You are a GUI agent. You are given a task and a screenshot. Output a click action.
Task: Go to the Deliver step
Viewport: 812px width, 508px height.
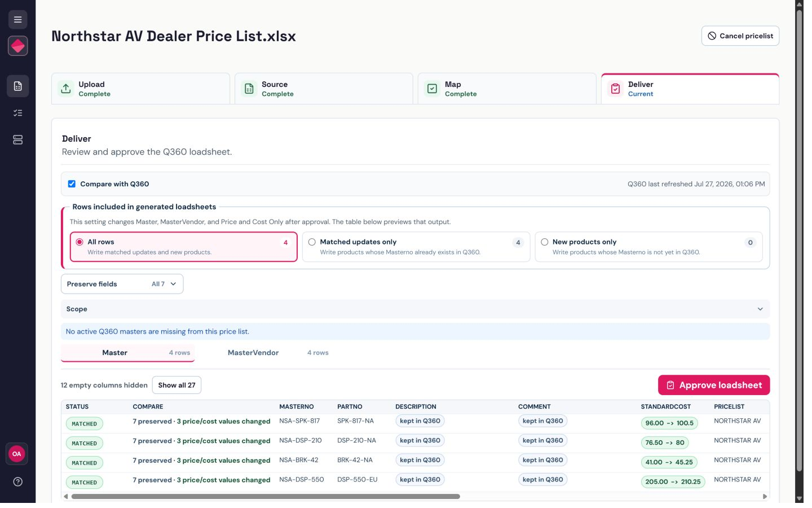[690, 89]
